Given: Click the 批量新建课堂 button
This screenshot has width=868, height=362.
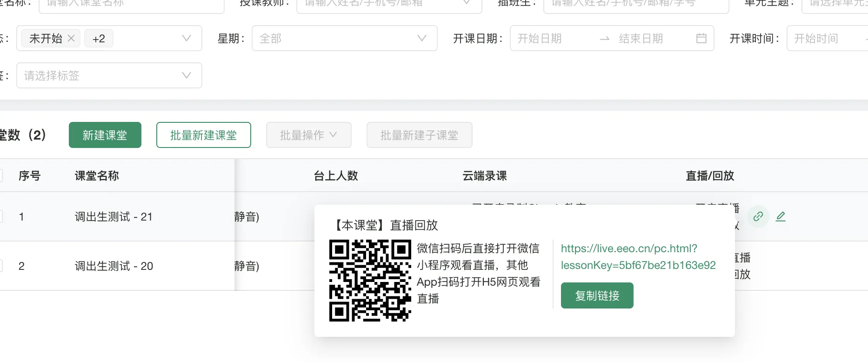Looking at the screenshot, I should [x=204, y=135].
